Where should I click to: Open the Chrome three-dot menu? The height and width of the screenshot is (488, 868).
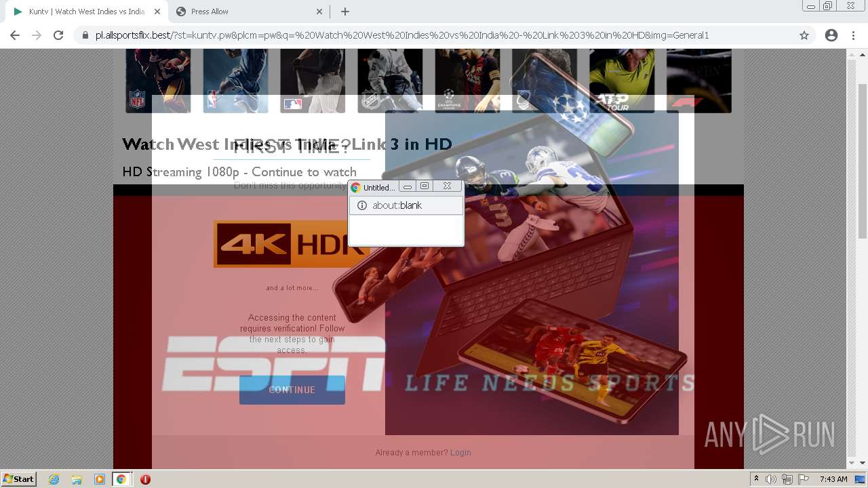853,35
